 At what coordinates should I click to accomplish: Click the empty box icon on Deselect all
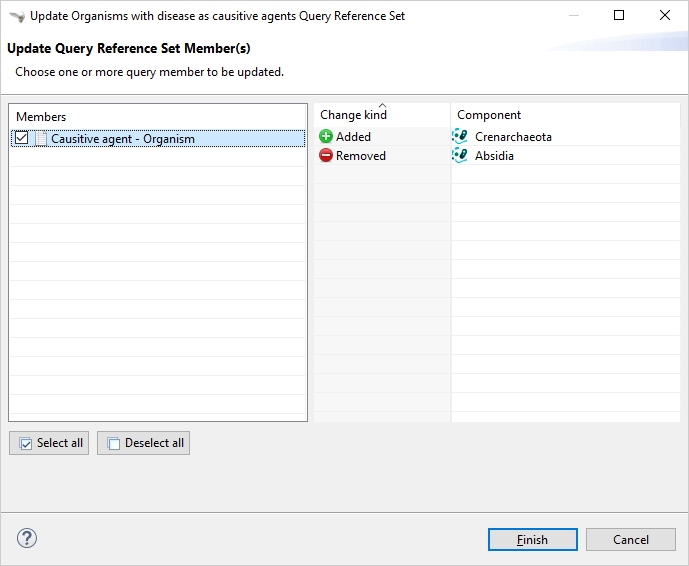point(114,444)
